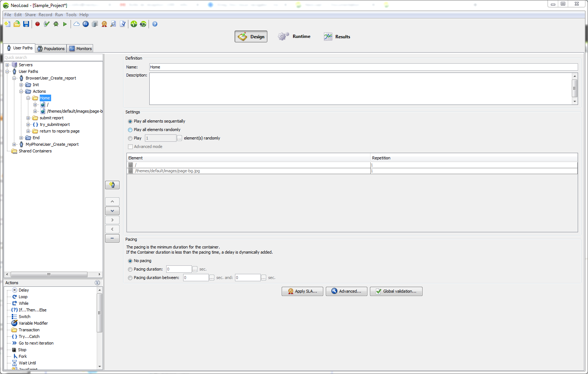Open the cloud icon in toolbar
The width and height of the screenshot is (588, 374).
[76, 24]
